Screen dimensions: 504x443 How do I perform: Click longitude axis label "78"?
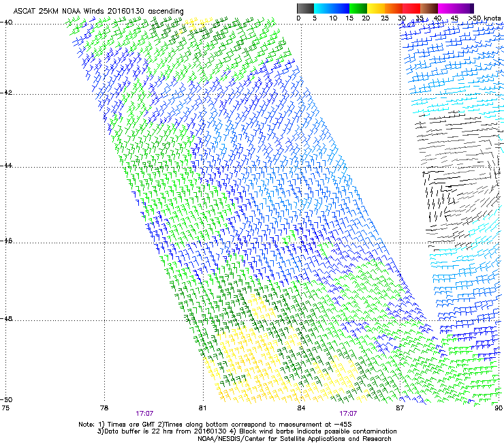(x=104, y=408)
